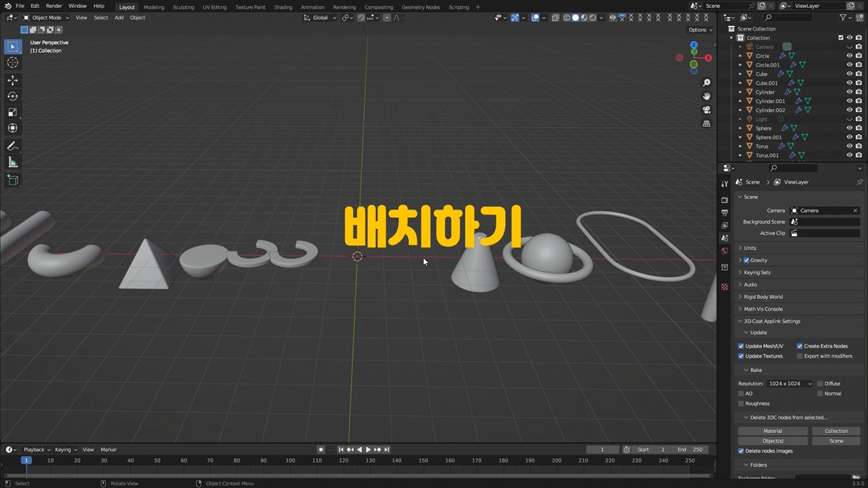Screen dimensions: 868x488
Task: Select rendered viewport shading mode
Action: [593, 18]
